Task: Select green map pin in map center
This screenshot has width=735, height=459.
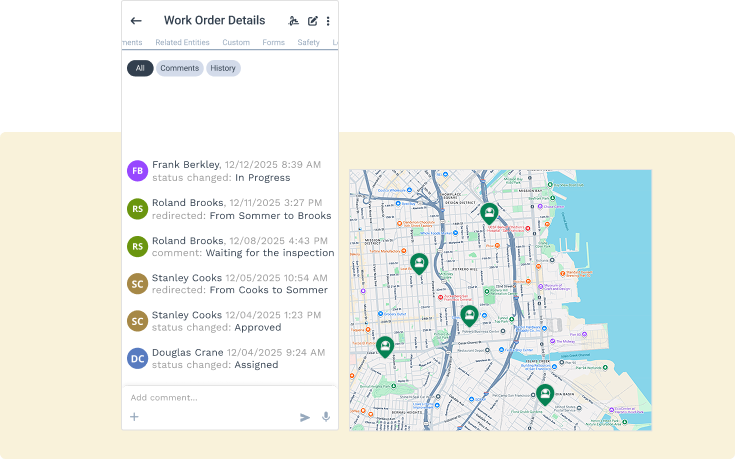Action: point(469,316)
